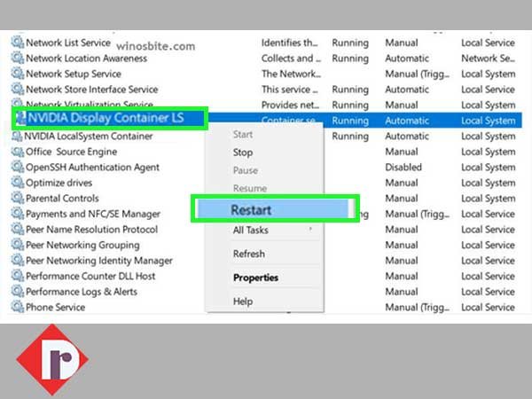This screenshot has height=399, width=532.
Task: Click Automatic startup of NVIDIA Display Container LS
Action: pos(407,121)
